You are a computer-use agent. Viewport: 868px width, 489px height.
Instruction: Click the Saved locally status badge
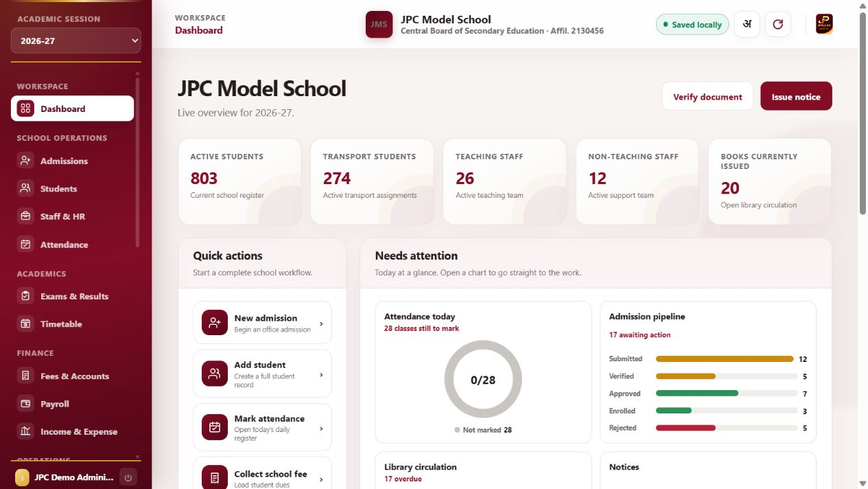coord(692,24)
